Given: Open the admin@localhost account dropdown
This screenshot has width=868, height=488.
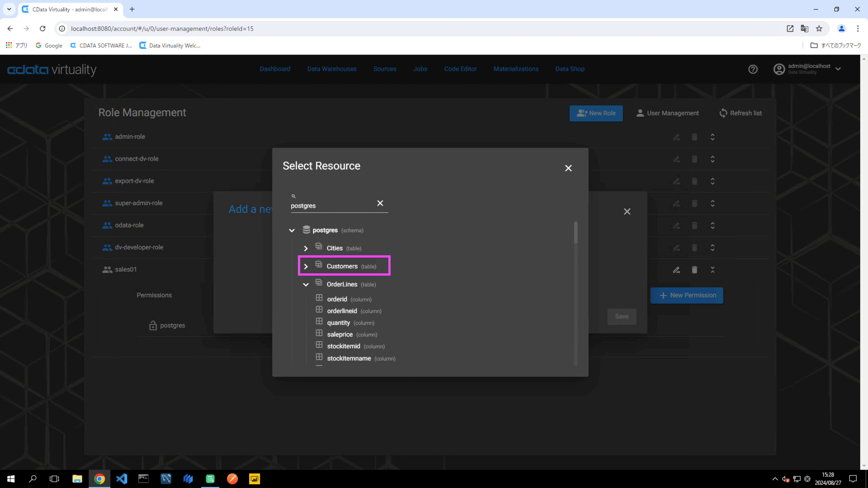Looking at the screenshot, I should (838, 69).
